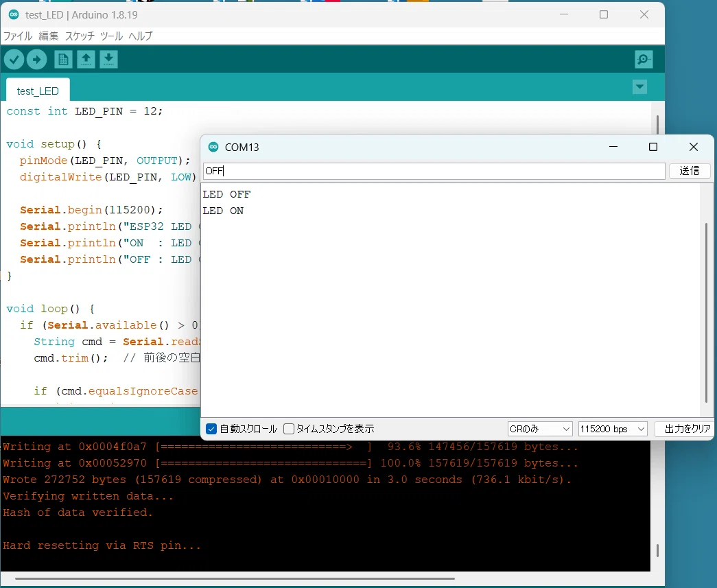This screenshot has width=717, height=588.
Task: Open the Serial Monitor magnifier icon
Action: 644,60
